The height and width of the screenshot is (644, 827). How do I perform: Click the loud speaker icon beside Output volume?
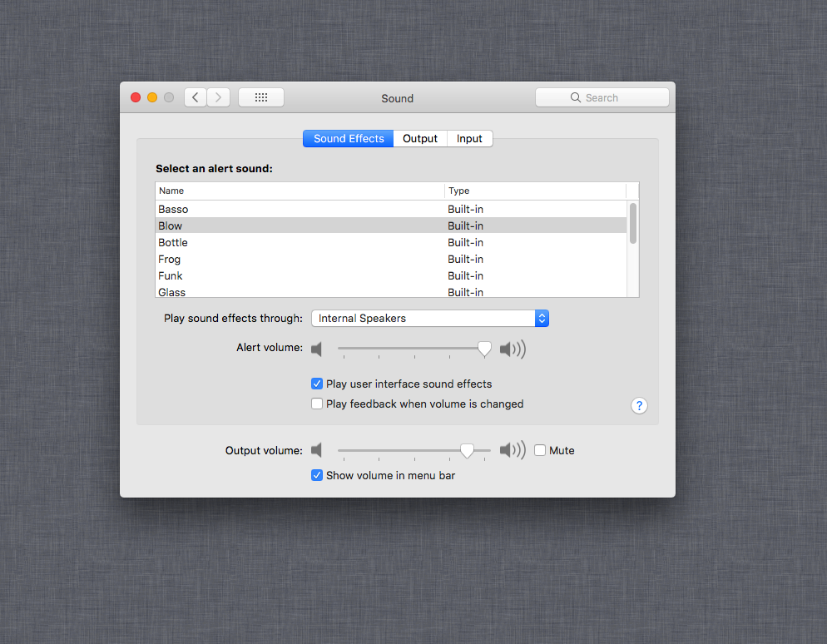pos(513,450)
